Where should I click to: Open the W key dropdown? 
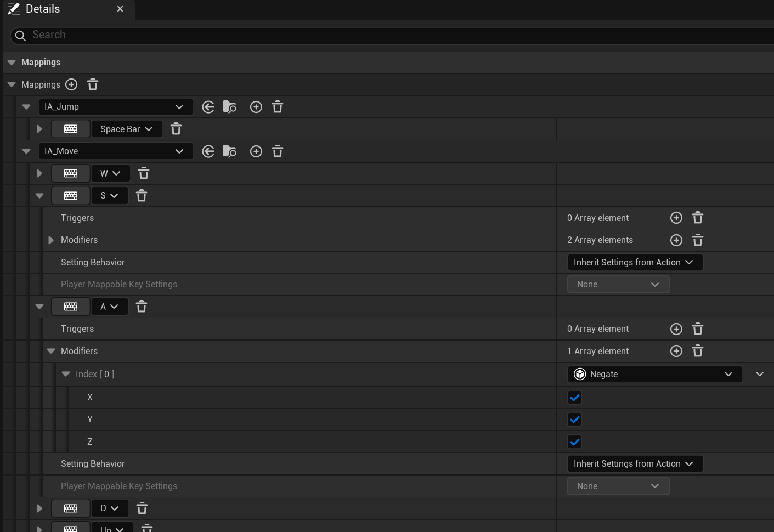pos(111,173)
